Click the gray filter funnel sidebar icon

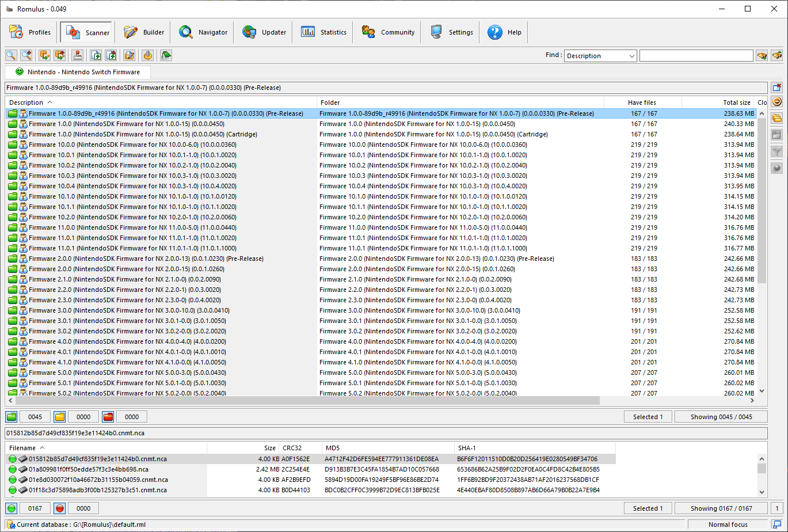[777, 151]
